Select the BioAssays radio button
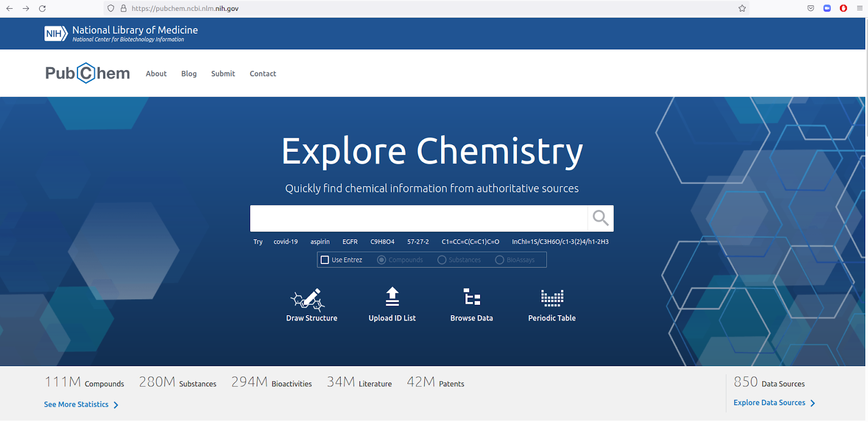 click(500, 260)
